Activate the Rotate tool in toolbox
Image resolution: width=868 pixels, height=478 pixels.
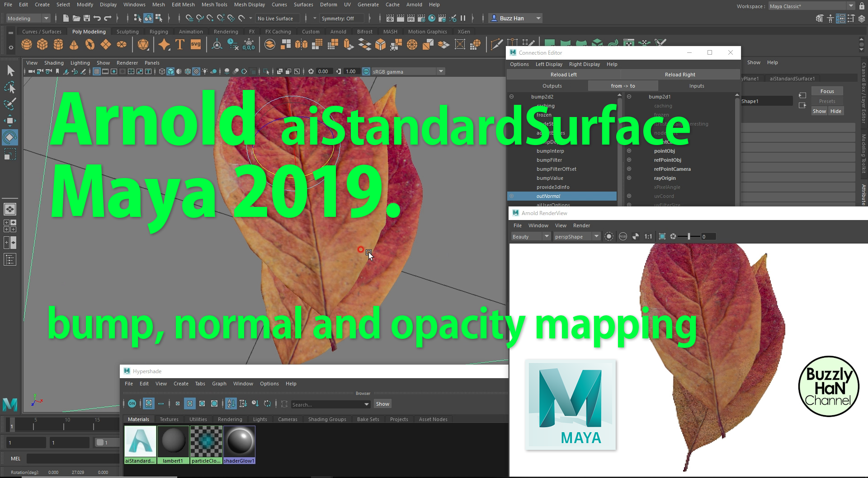pyautogui.click(x=9, y=137)
